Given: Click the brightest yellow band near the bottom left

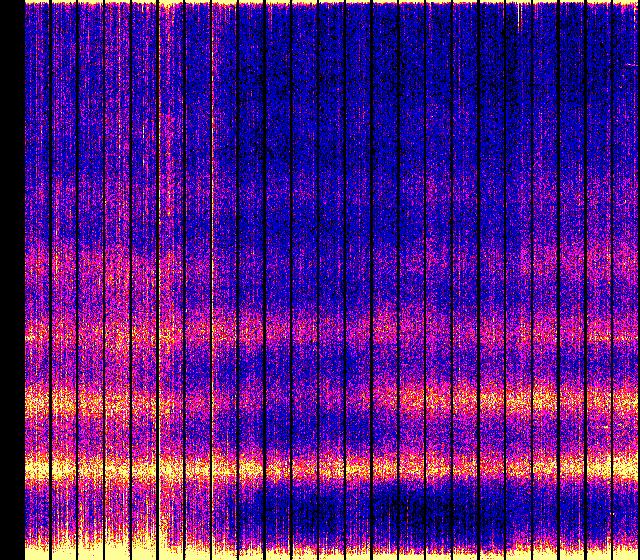Looking at the screenshot, I should pos(90,468).
